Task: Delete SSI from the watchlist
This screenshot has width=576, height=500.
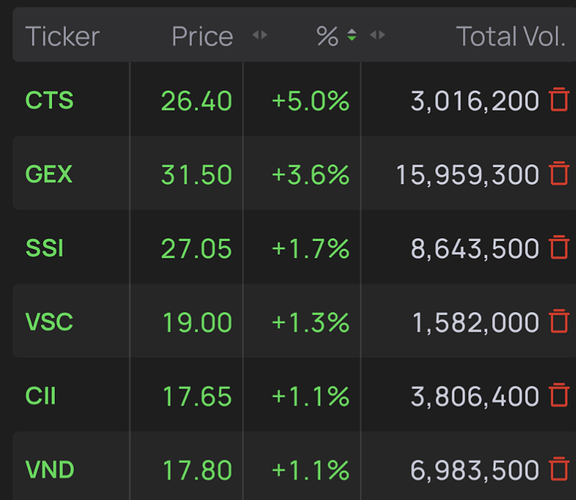Action: 559,247
